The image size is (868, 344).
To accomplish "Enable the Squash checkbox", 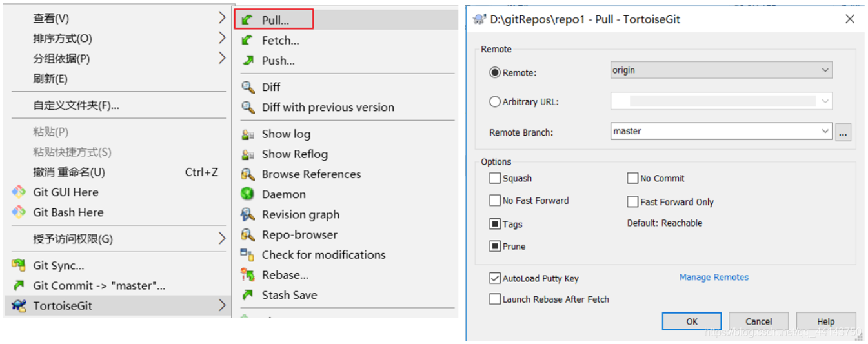I will (x=495, y=178).
